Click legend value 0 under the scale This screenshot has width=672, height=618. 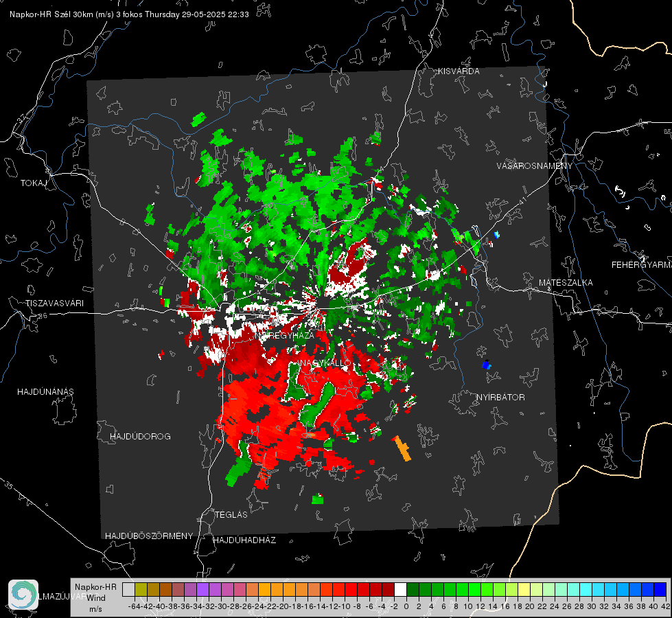(406, 606)
